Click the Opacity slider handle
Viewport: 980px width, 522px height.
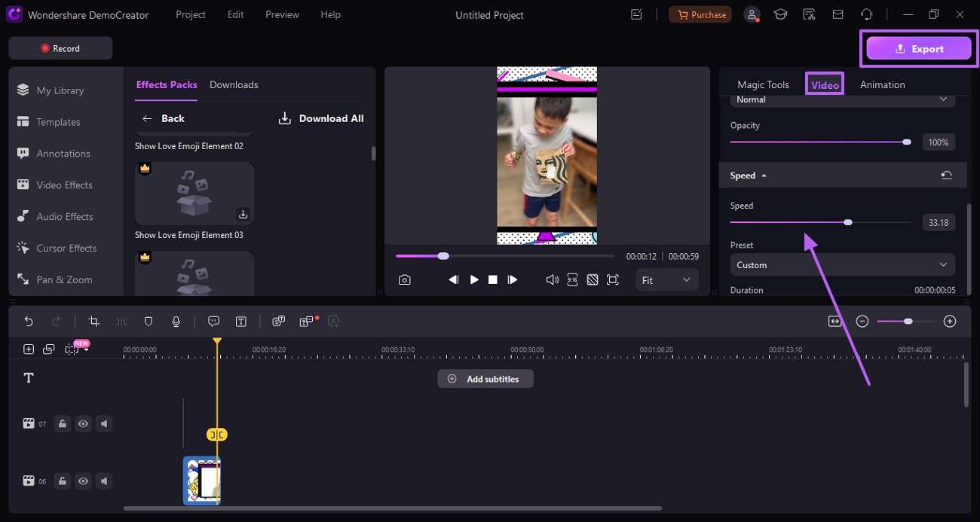[x=907, y=142]
